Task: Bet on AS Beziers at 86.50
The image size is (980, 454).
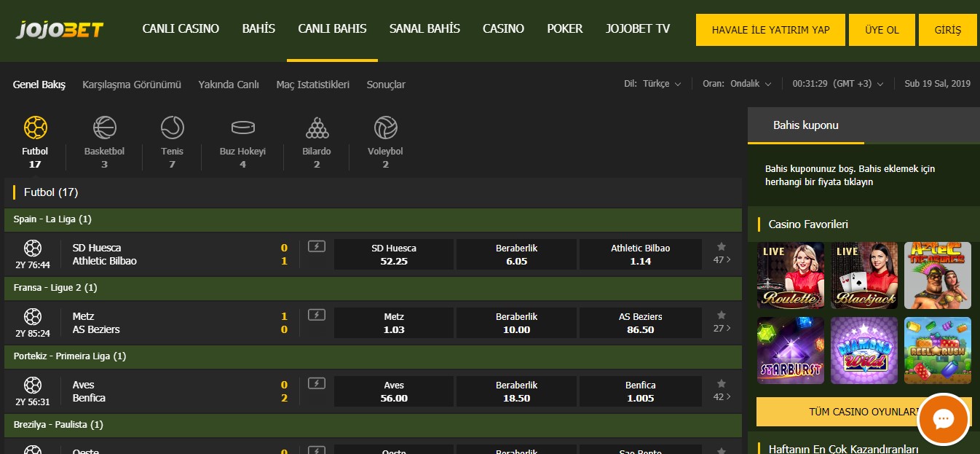Action: pos(641,323)
